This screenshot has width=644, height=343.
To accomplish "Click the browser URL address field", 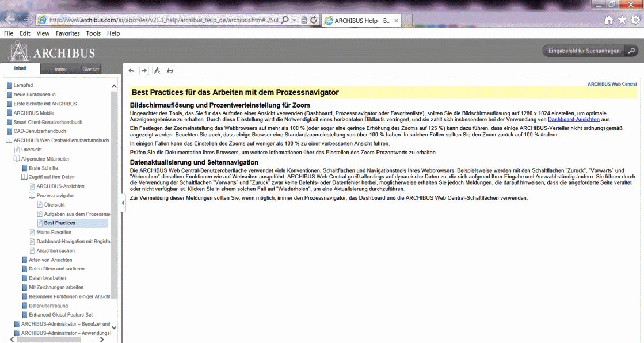I will click(164, 20).
